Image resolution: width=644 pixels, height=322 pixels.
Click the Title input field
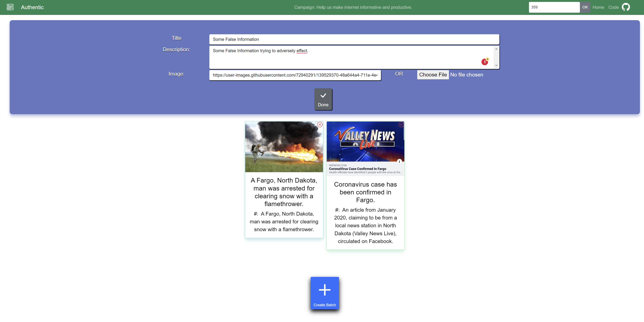tap(354, 39)
